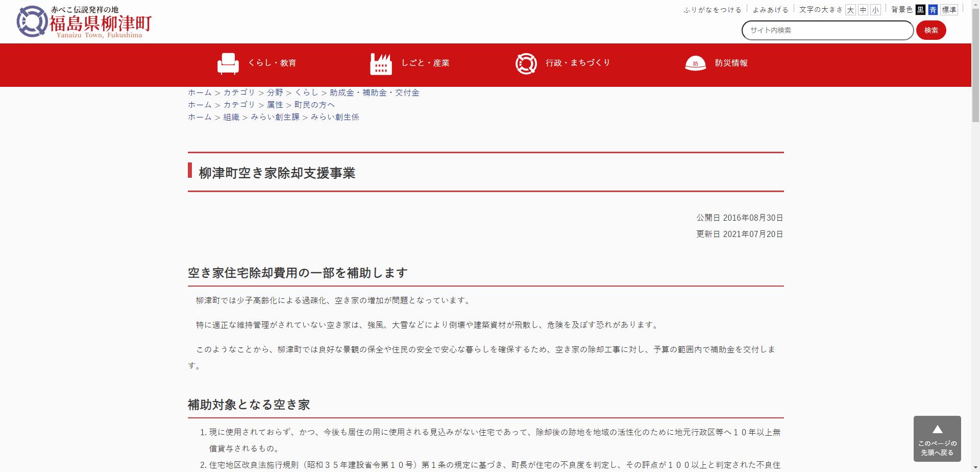The height and width of the screenshot is (472, 980).
Task: Follow first breadcrumb row's ホーム link
Action: click(200, 92)
